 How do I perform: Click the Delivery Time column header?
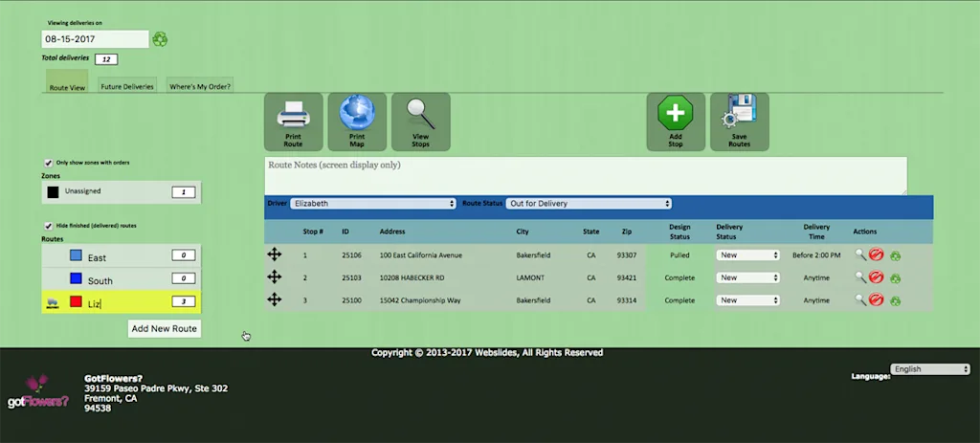[816, 232]
